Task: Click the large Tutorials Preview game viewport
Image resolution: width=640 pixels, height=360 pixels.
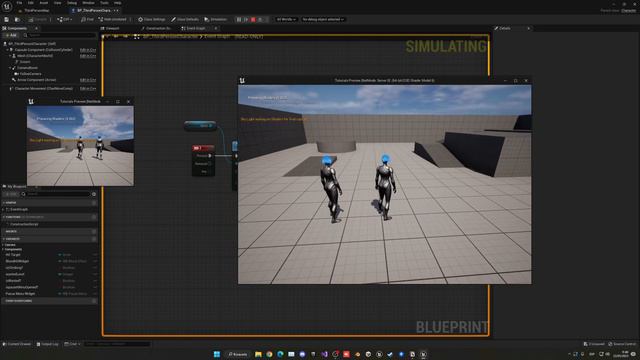Action: [384, 184]
